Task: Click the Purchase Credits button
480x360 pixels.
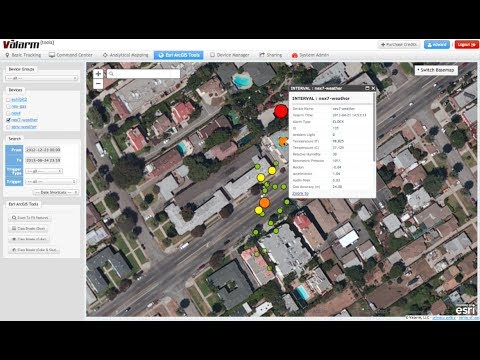Action: 399,44
